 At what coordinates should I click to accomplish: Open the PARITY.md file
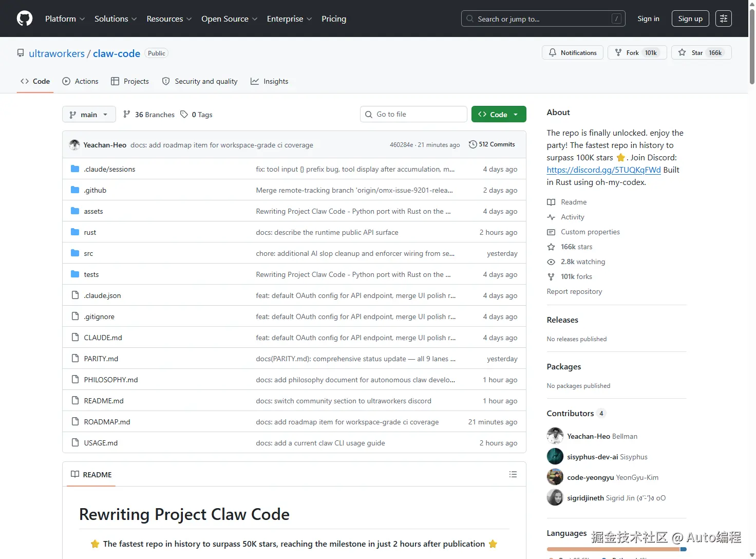(x=101, y=359)
